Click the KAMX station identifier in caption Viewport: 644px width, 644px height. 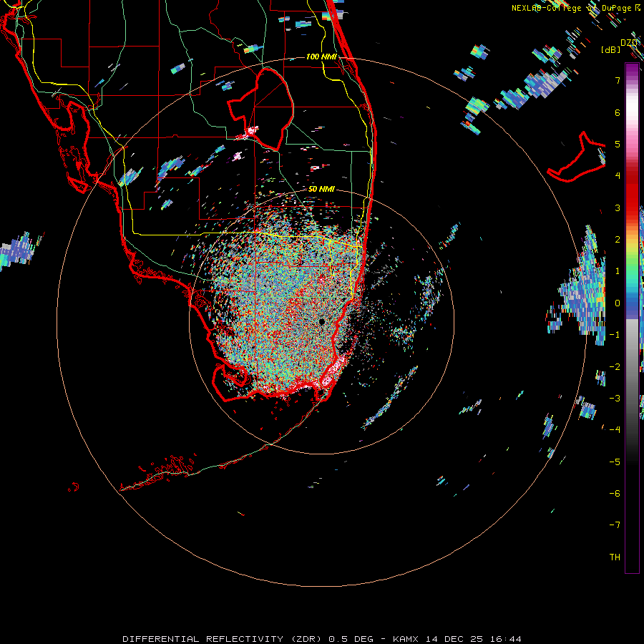[x=406, y=639]
